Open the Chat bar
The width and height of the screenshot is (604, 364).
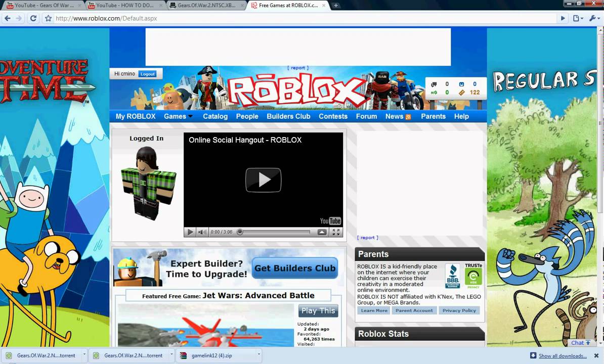tap(581, 343)
